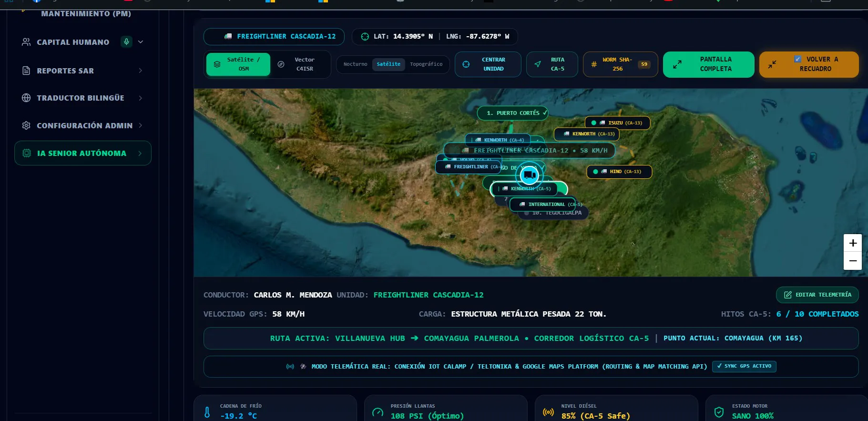This screenshot has width=868, height=421.
Task: Click the people icon for Capital Humano
Action: point(26,42)
